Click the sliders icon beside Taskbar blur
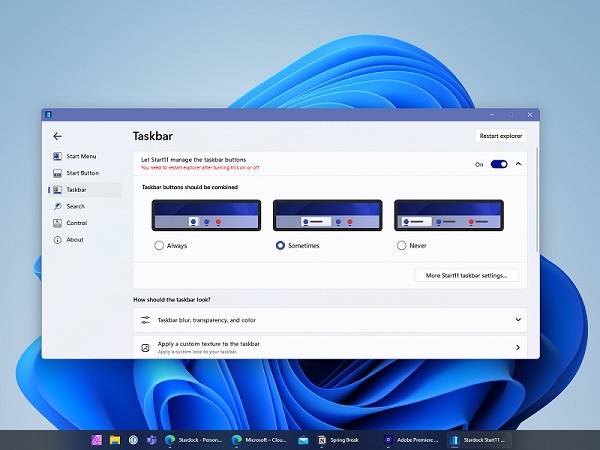 pyautogui.click(x=145, y=320)
